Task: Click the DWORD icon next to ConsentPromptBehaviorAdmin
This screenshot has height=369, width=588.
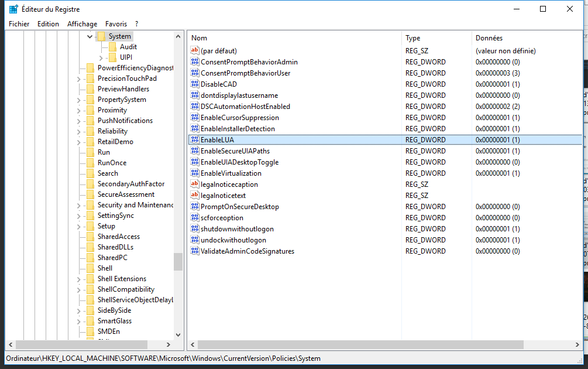Action: point(195,61)
